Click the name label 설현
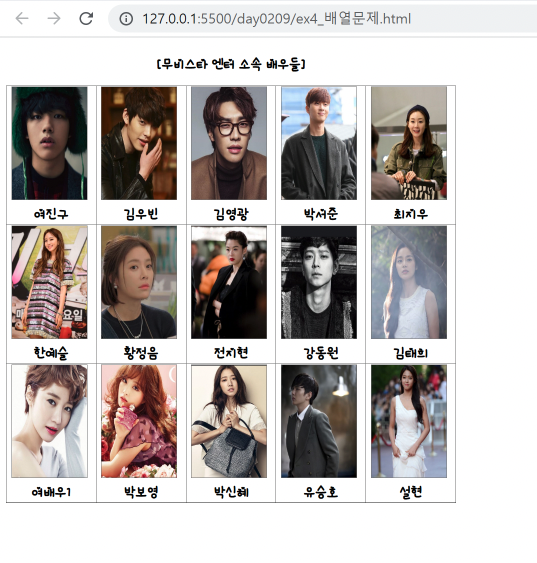The height and width of the screenshot is (563, 537). click(x=411, y=492)
